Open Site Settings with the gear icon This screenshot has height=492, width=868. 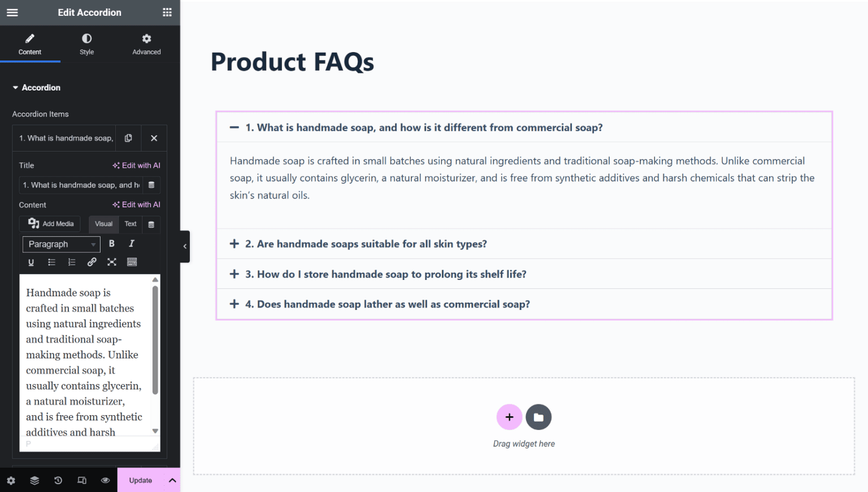click(x=11, y=480)
